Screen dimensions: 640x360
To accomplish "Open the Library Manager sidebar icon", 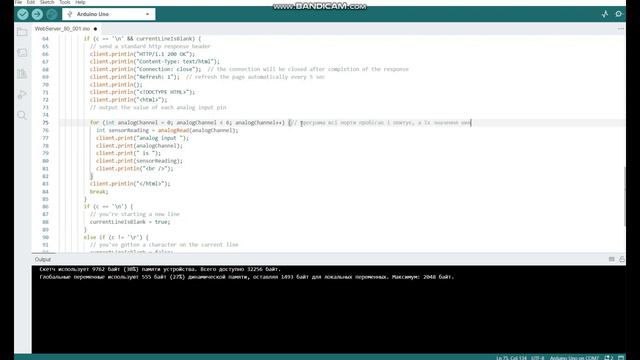I will 22,74.
